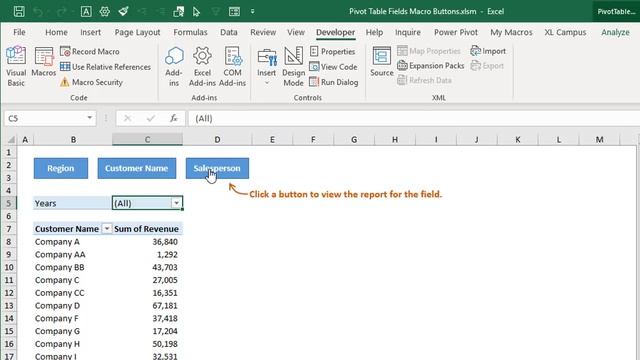Image resolution: width=640 pixels, height=360 pixels.
Task: Switch to the Data tab
Action: pyautogui.click(x=229, y=32)
